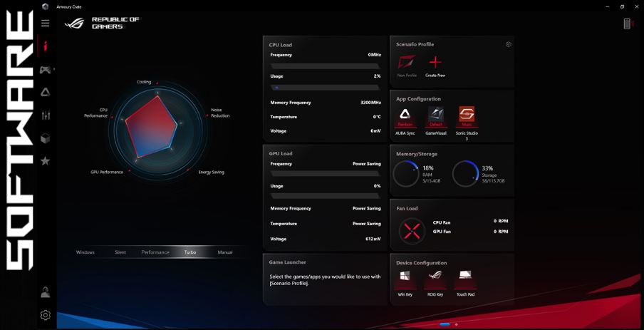Select the Manual operating mode
This screenshot has height=330, width=644.
225,252
